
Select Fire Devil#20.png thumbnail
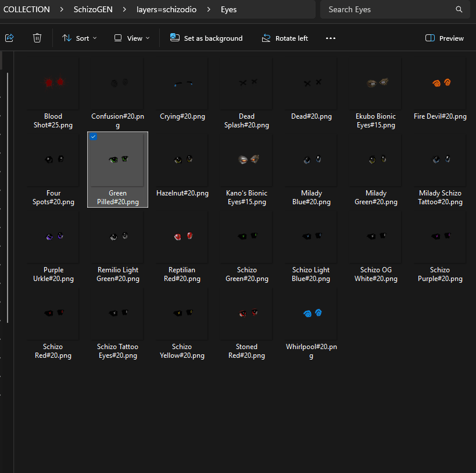pyautogui.click(x=440, y=83)
